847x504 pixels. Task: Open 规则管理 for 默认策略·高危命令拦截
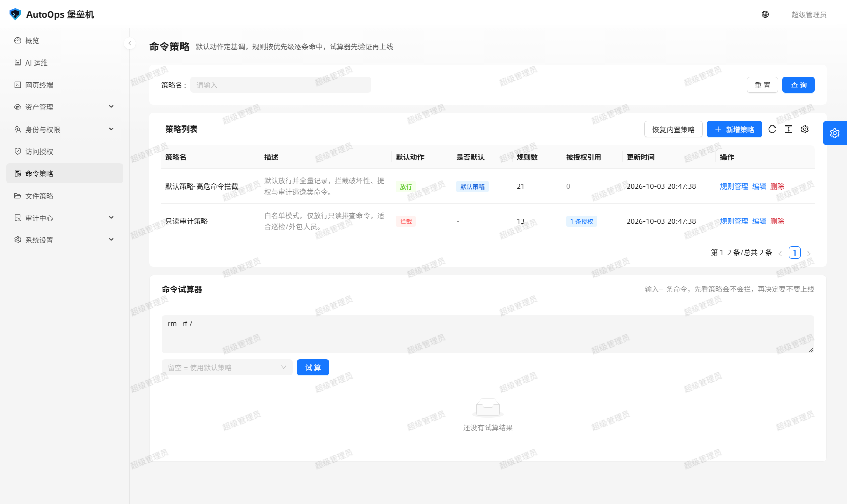[734, 186]
